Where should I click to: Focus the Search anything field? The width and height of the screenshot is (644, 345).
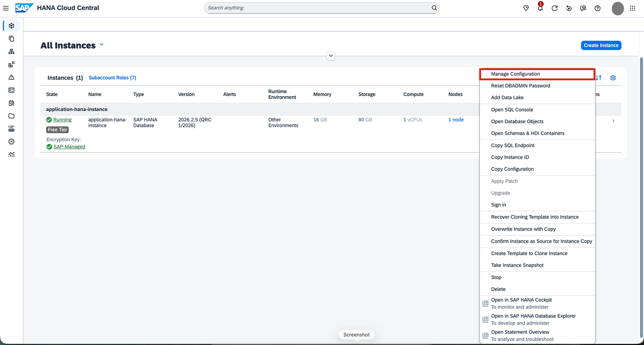click(x=322, y=8)
